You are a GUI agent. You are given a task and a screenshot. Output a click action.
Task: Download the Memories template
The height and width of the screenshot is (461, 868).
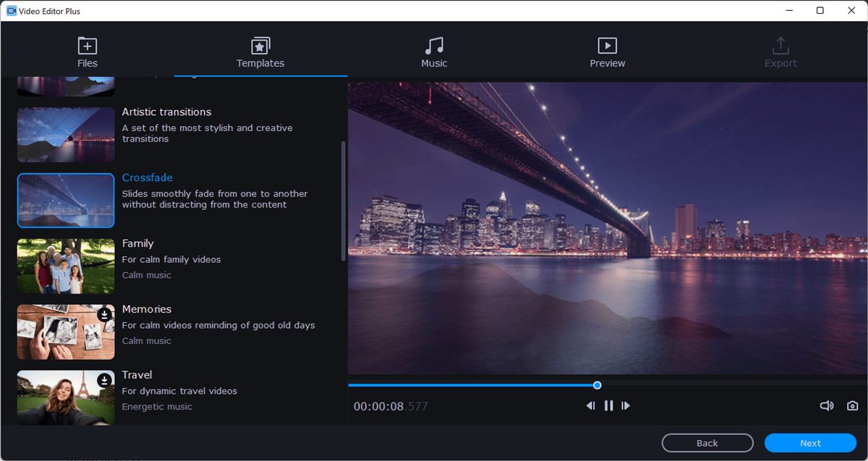point(105,315)
